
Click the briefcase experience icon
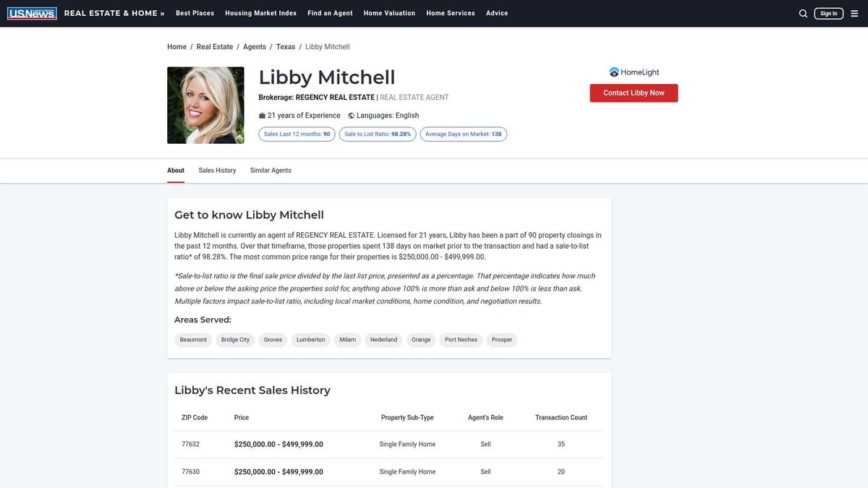pyautogui.click(x=262, y=115)
